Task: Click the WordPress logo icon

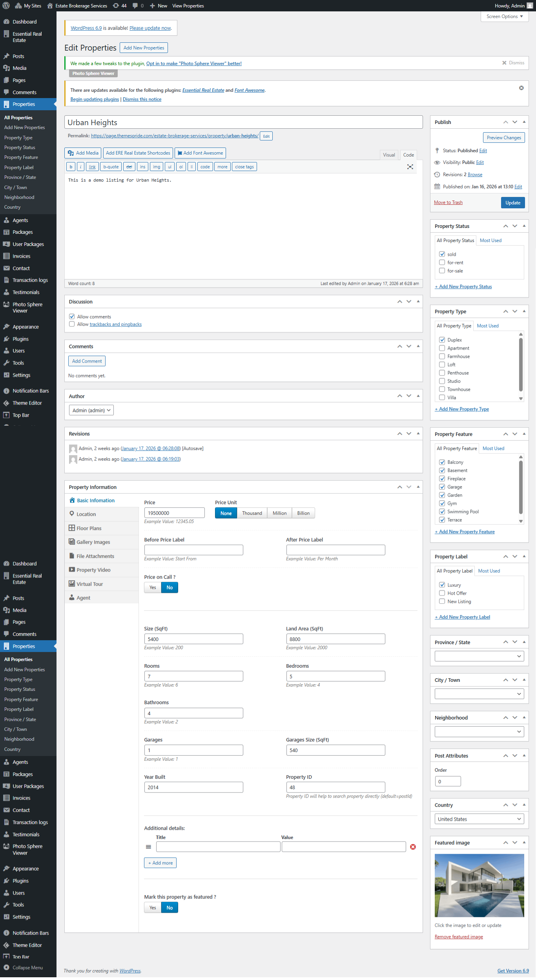Action: point(6,5)
